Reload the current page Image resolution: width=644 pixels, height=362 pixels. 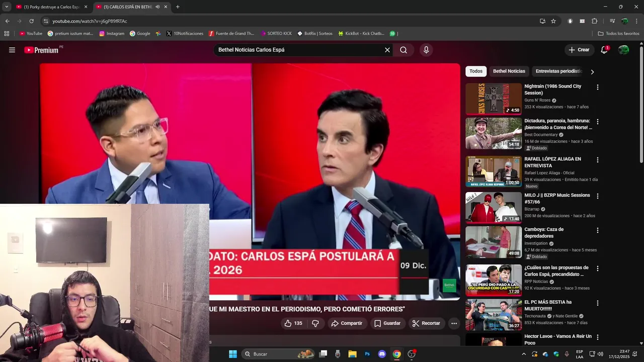[31, 21]
